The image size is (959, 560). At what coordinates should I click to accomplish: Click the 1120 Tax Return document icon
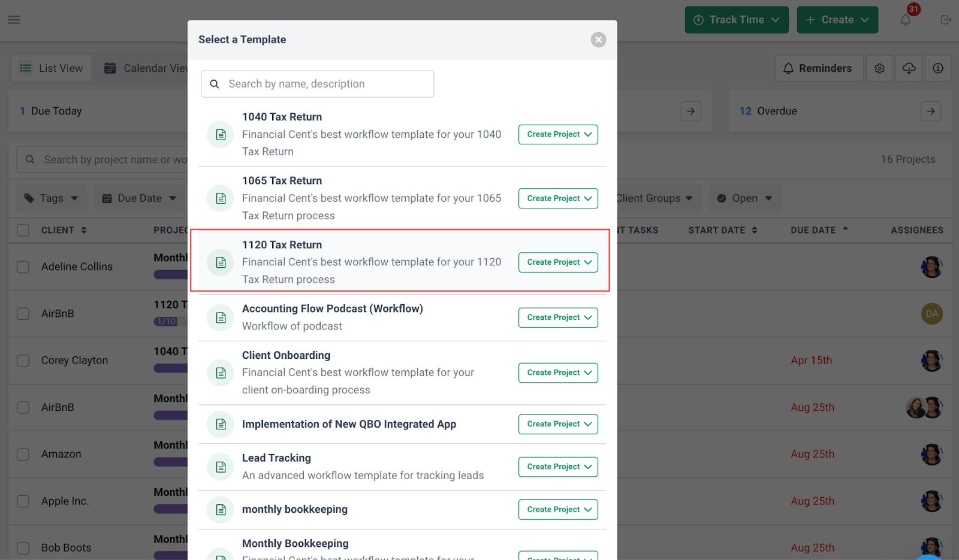pos(221,262)
